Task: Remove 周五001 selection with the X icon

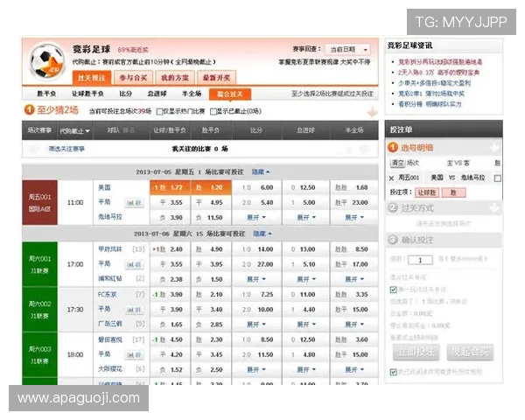Action: [391, 178]
